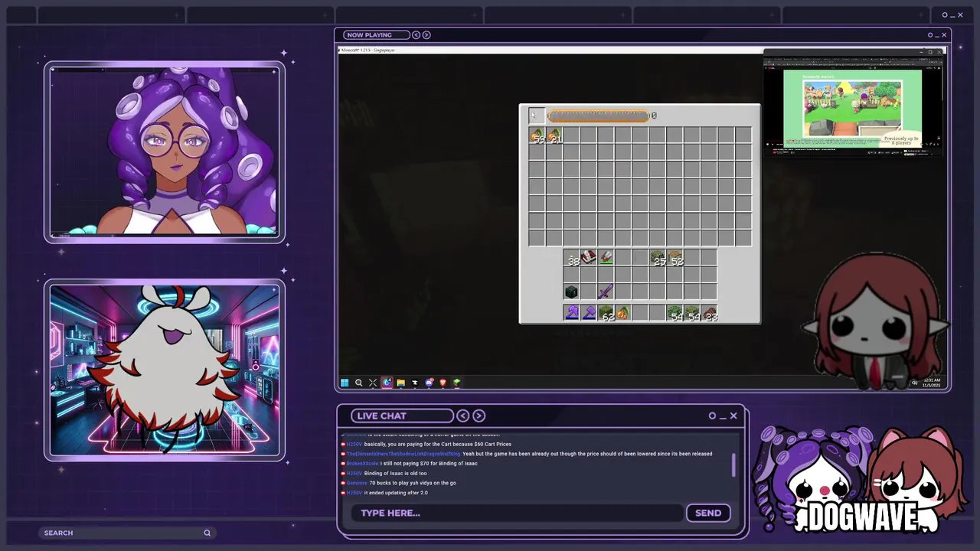The image size is (980, 551).
Task: Select the brown item stack of 33
Action: 710,313
